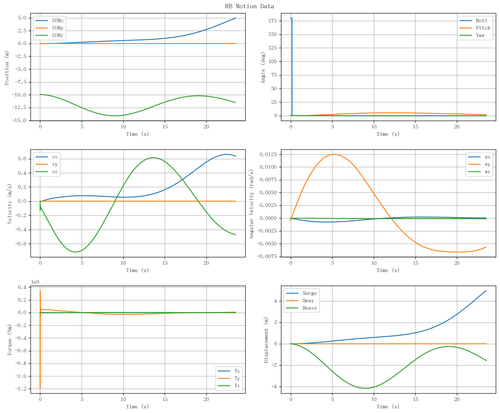Click "Time (s)" label under Displacement plot
500x413 pixels.
[x=388, y=406]
